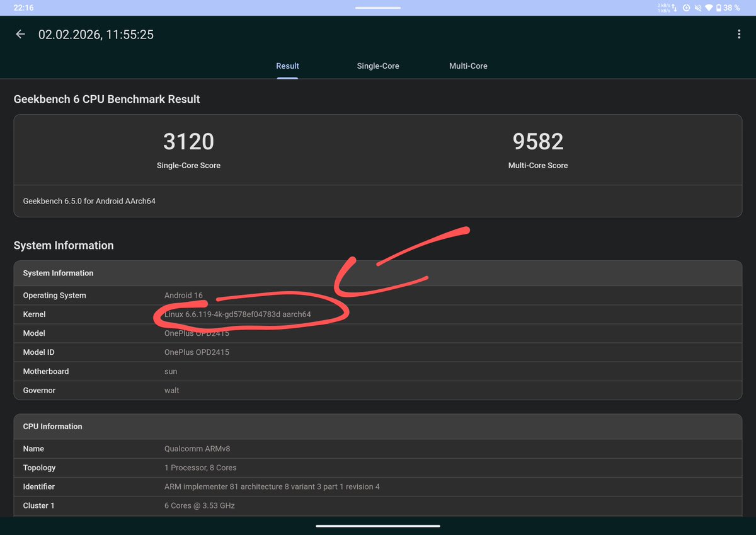Viewport: 756px width, 535px height.
Task: Tap the battery icon in status bar
Action: (719, 8)
